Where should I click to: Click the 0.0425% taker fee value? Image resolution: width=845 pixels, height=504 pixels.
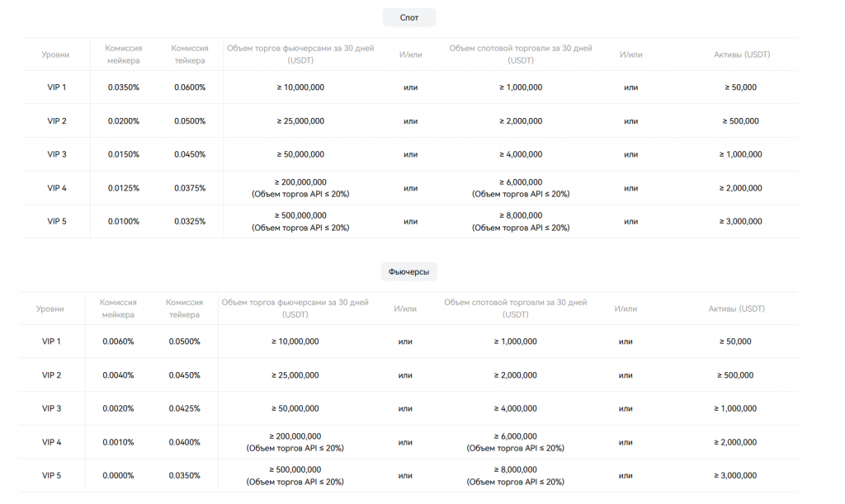click(185, 408)
